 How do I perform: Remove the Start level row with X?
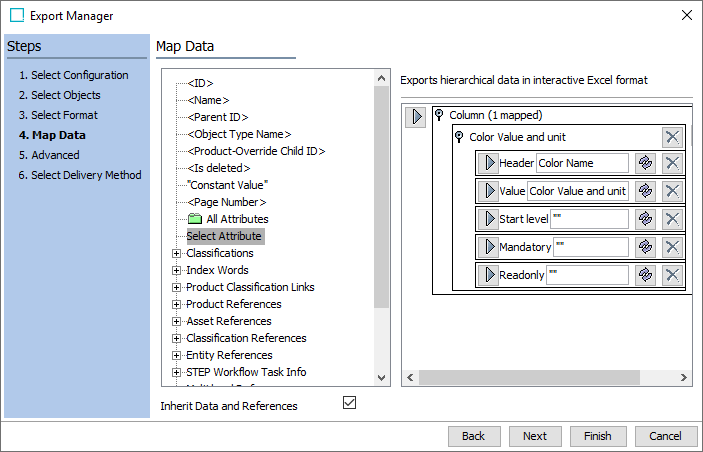tap(673, 219)
